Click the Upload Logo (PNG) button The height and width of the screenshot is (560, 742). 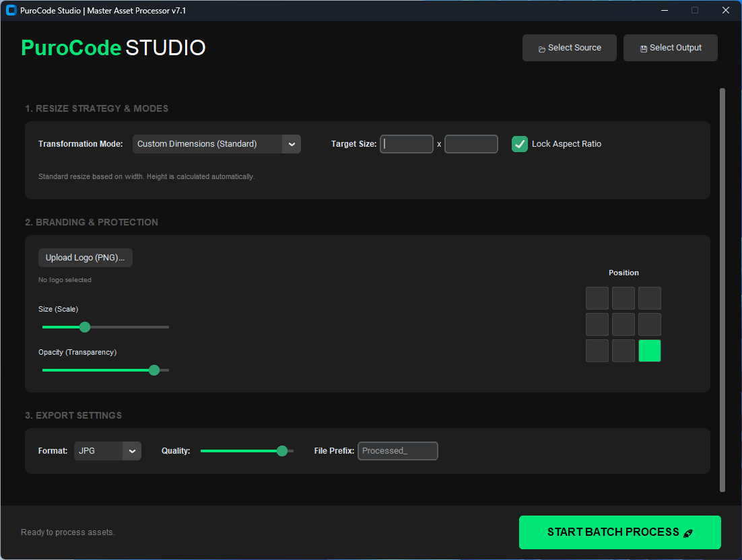click(x=86, y=258)
